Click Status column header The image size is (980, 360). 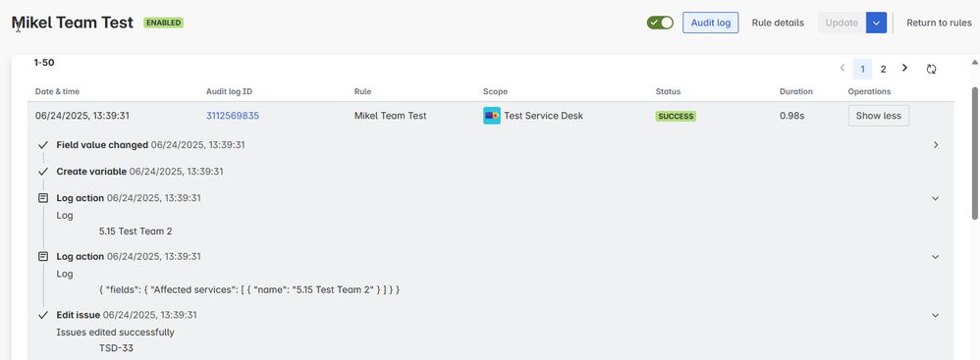pyautogui.click(x=668, y=91)
